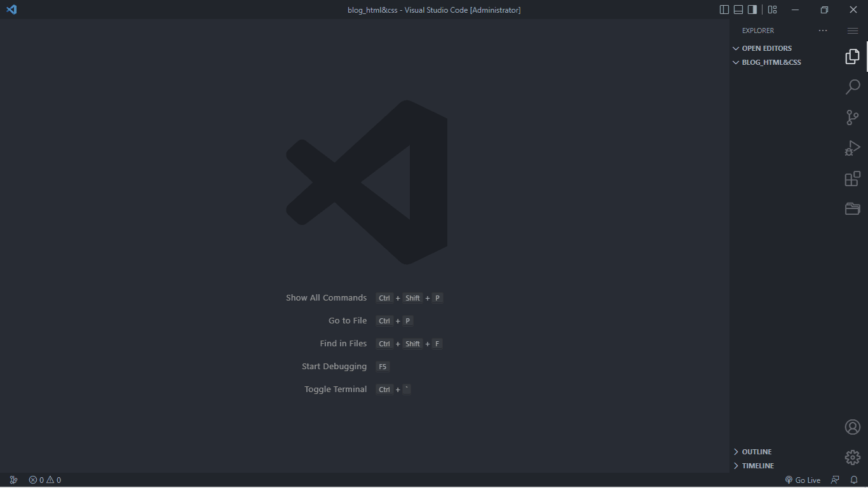Open the Explorer view in activity bar
This screenshot has width=868, height=488.
853,57
